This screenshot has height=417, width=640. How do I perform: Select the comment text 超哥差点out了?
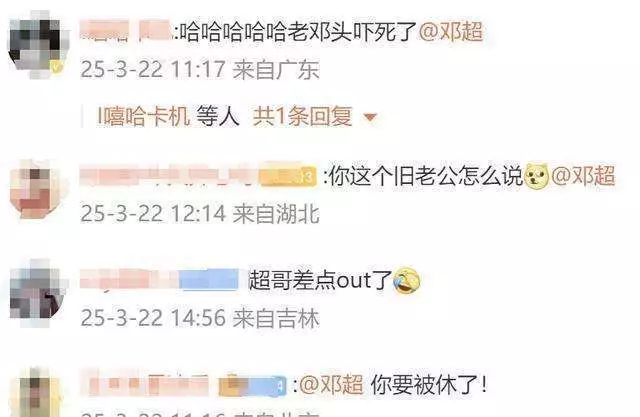tap(320, 280)
